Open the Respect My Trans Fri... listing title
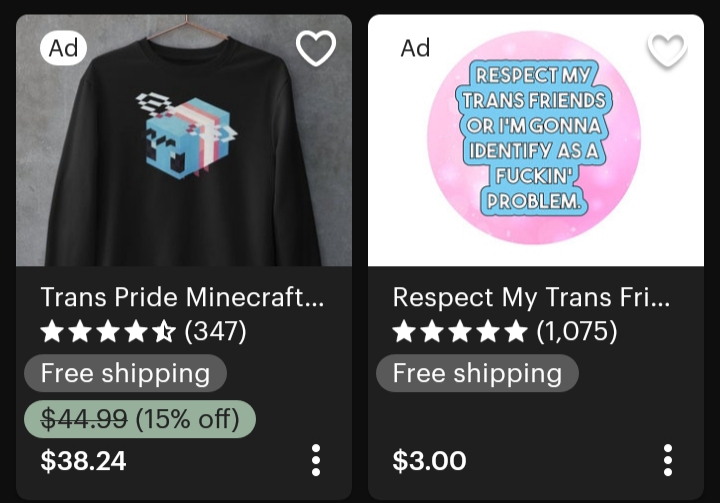720x503 pixels. click(x=531, y=297)
